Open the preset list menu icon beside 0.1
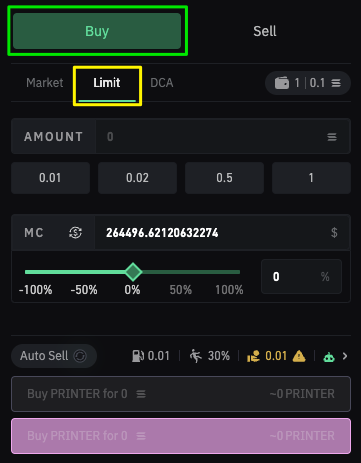 [x=336, y=83]
